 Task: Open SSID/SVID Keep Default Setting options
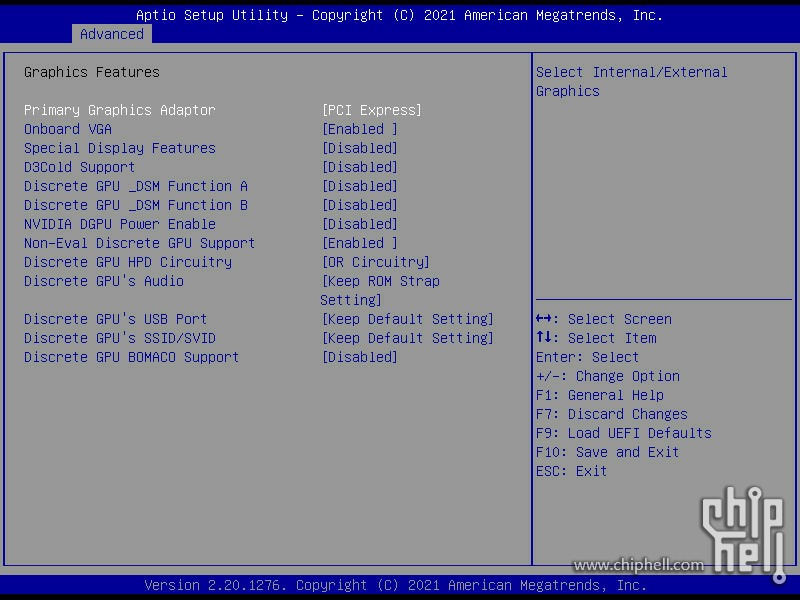tap(408, 338)
